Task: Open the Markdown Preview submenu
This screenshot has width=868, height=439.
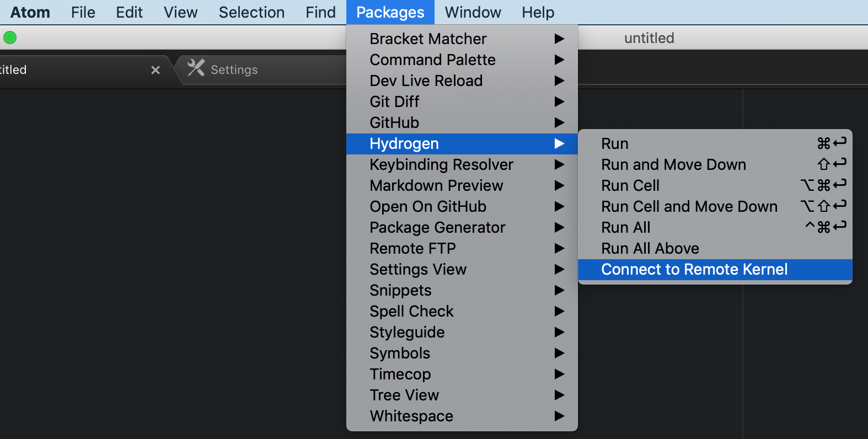Action: click(436, 185)
